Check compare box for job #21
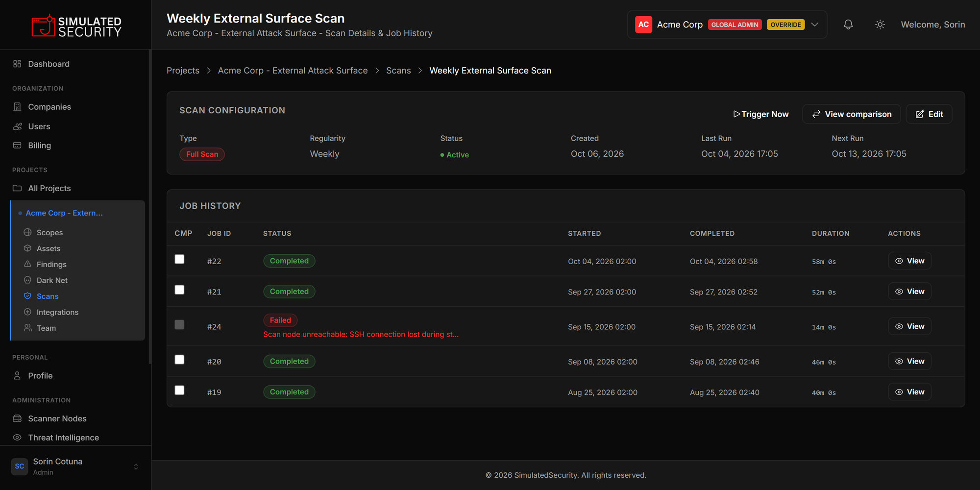The height and width of the screenshot is (490, 980). (x=179, y=290)
